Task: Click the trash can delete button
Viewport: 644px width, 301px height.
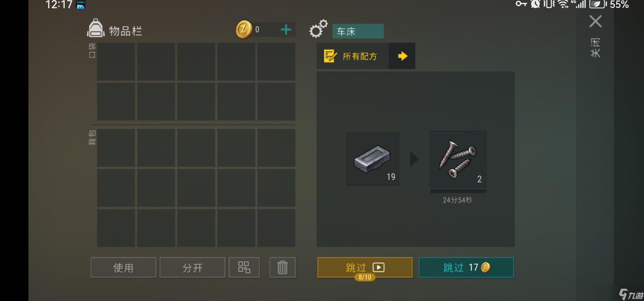Action: pos(282,267)
